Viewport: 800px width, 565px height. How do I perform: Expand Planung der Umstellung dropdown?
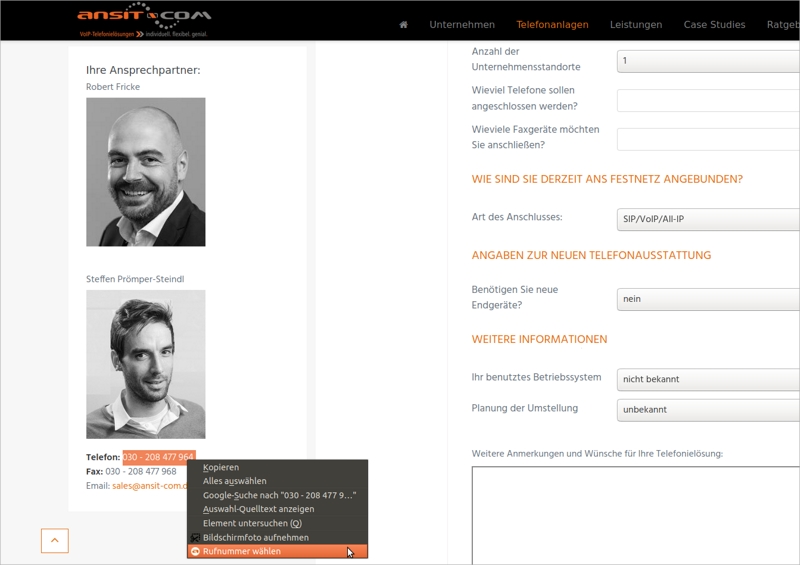(x=708, y=409)
